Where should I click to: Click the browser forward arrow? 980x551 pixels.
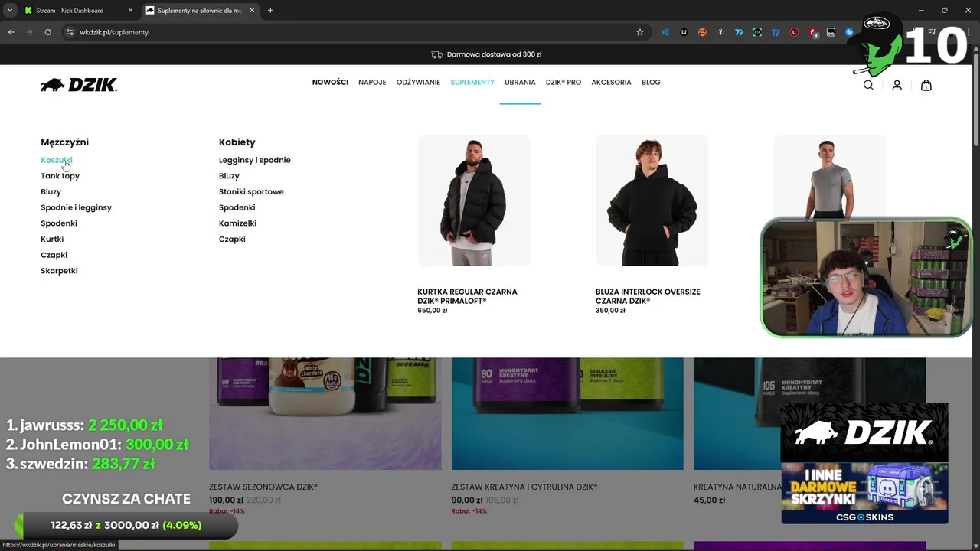[x=29, y=32]
